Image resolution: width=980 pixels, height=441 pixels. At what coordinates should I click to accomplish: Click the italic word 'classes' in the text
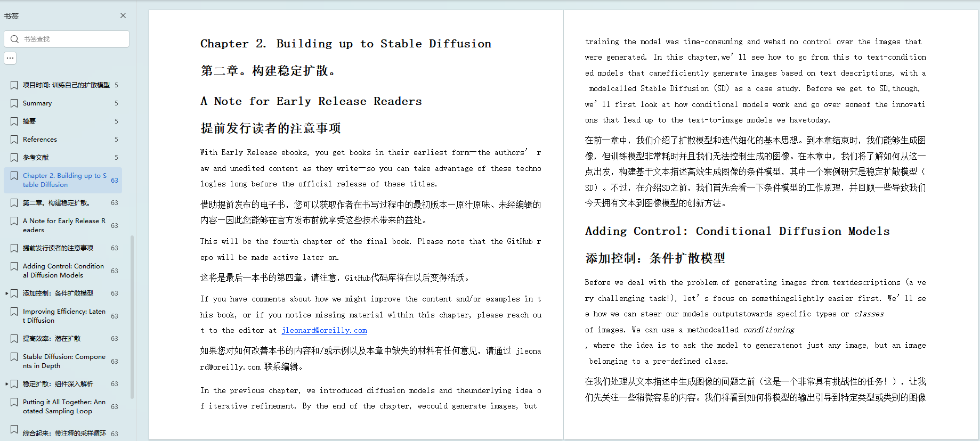(869, 314)
